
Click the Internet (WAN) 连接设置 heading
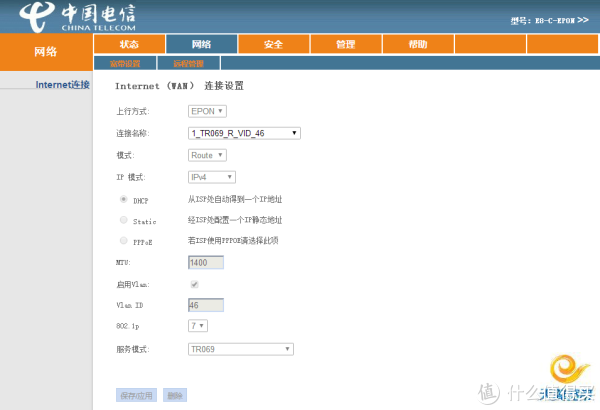[x=179, y=86]
